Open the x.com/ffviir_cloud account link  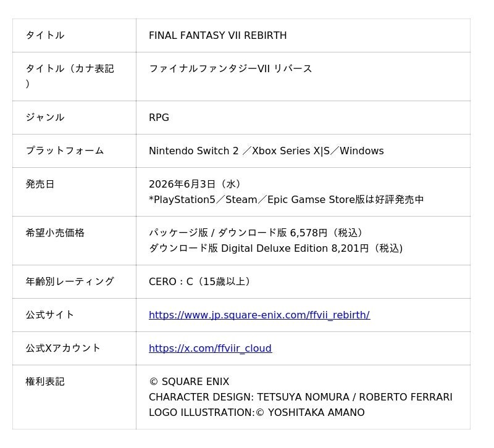(210, 349)
